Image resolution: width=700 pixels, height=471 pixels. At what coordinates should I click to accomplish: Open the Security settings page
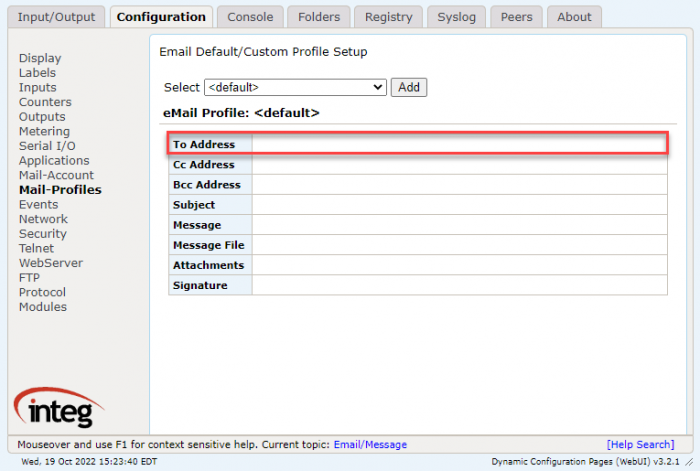42,234
